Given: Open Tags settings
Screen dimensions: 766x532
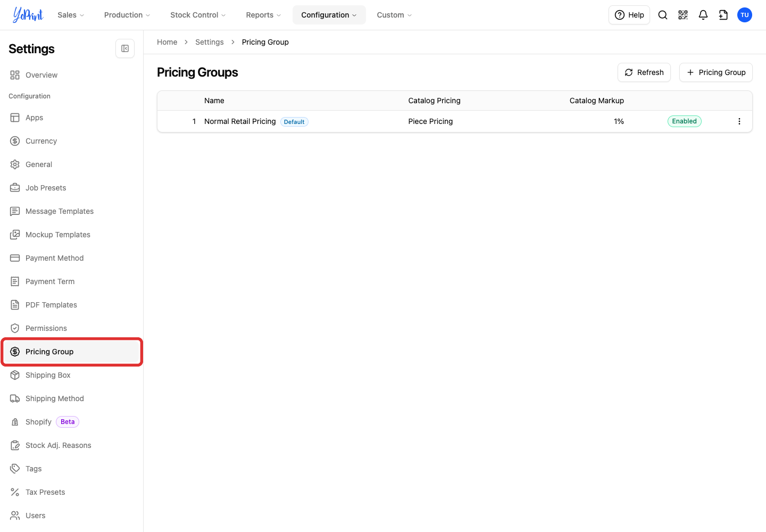Looking at the screenshot, I should [x=71, y=469].
